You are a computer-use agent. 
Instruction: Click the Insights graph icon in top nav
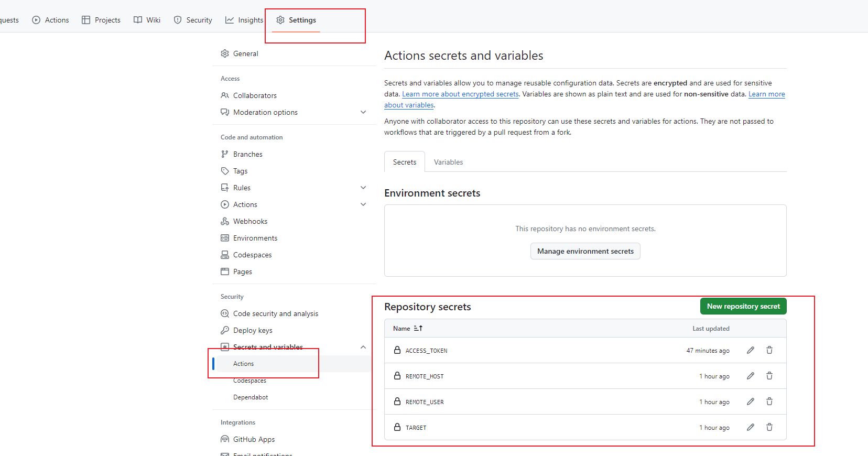pos(230,20)
